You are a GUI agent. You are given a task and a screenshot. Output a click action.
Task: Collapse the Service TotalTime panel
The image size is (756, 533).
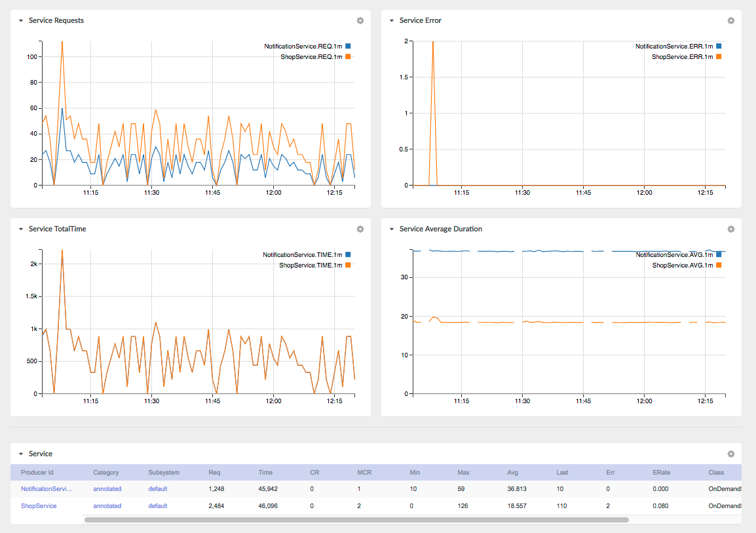pyautogui.click(x=21, y=229)
